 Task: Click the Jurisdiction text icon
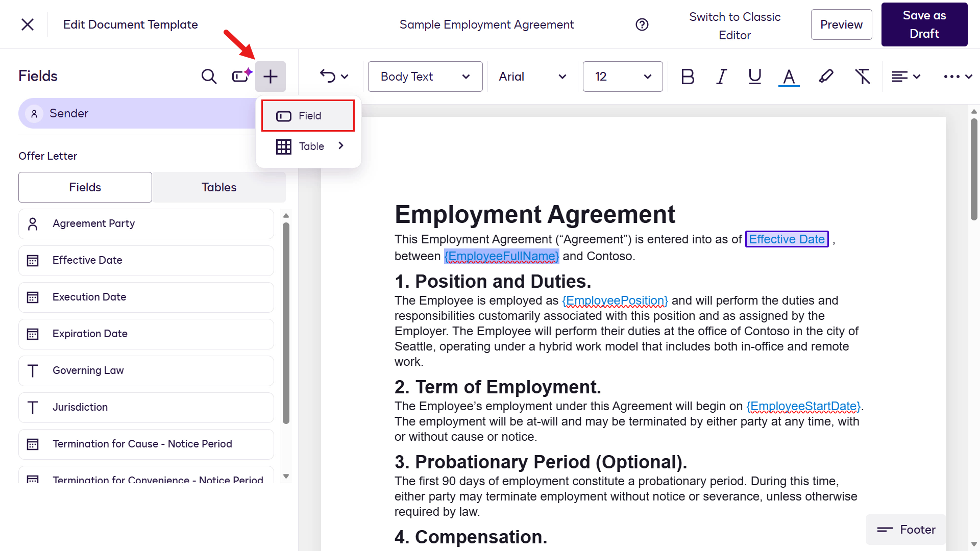pos(33,408)
